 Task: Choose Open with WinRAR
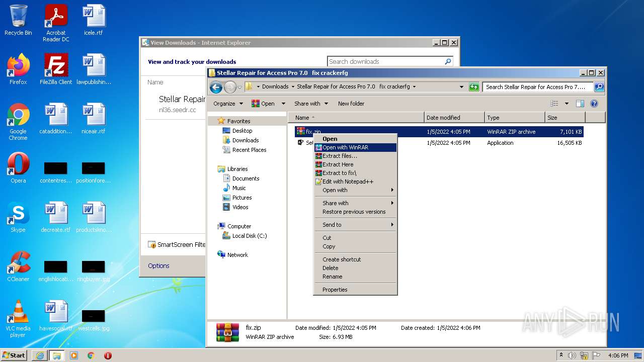click(355, 147)
